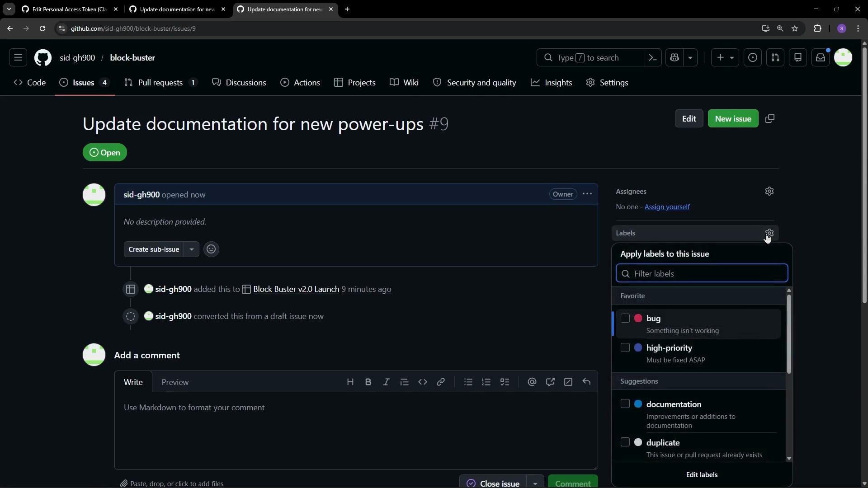
Task: Open the issue body ellipsis menu
Action: (587, 194)
